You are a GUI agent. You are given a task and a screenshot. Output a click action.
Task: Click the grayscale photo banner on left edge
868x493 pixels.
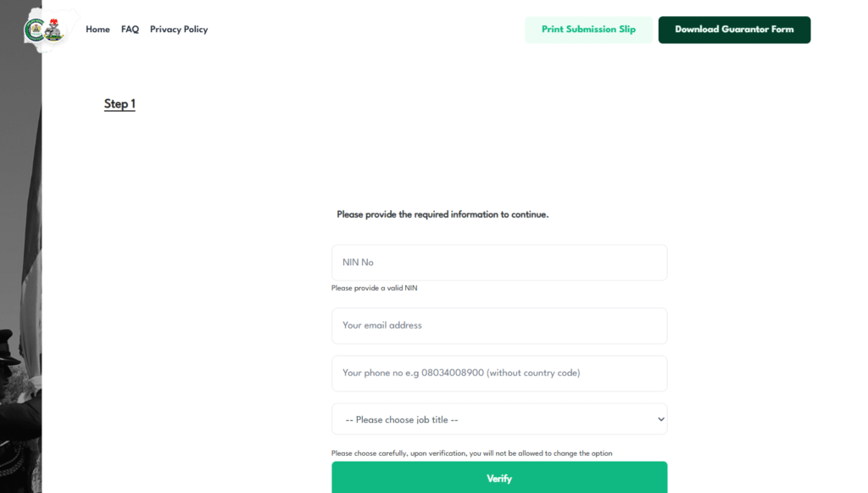coord(20,212)
